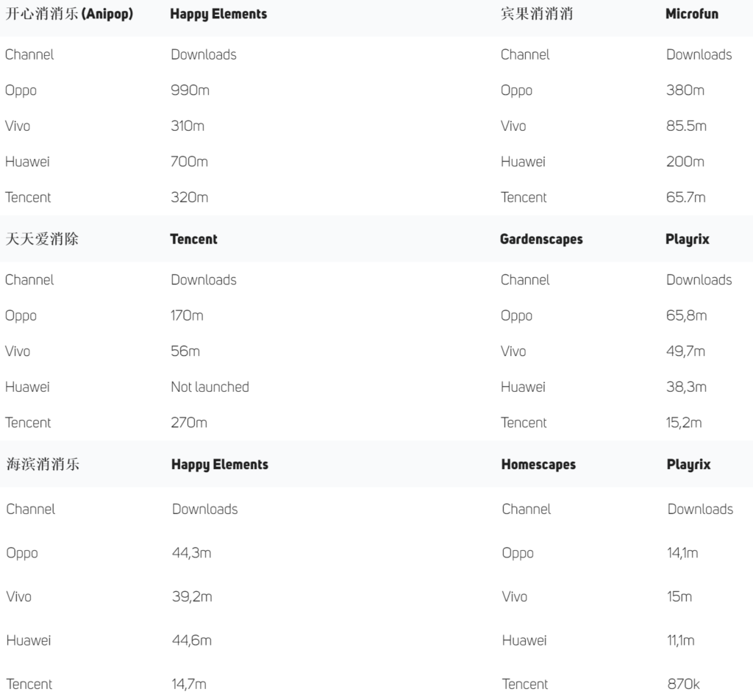The width and height of the screenshot is (753, 700).
Task: Click the Huawei row showing Not launched
Action: coord(27,387)
